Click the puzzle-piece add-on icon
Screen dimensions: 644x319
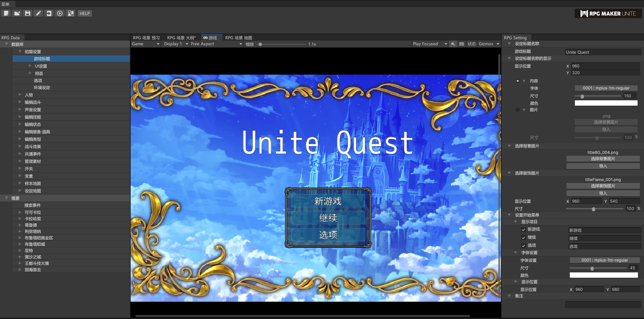pyautogui.click(x=71, y=13)
